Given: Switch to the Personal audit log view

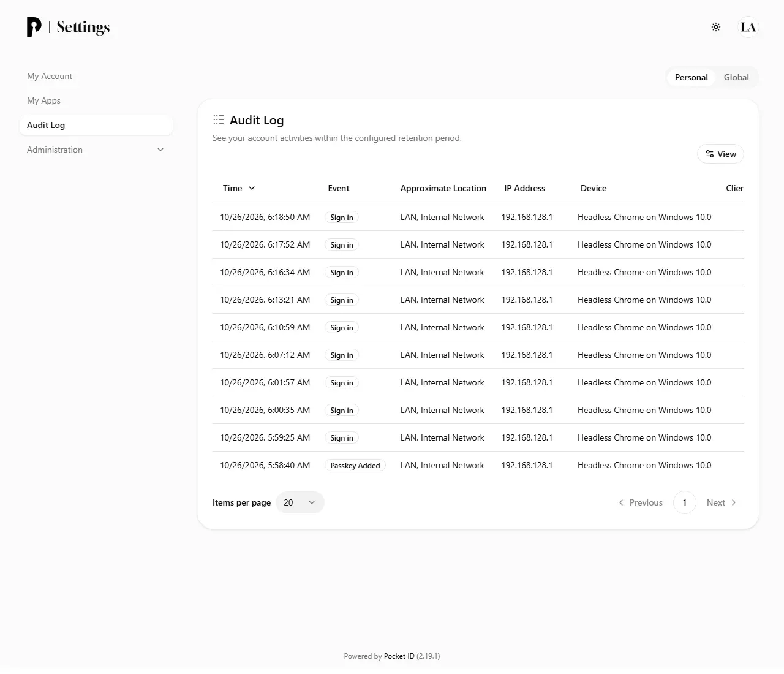Looking at the screenshot, I should pos(691,77).
